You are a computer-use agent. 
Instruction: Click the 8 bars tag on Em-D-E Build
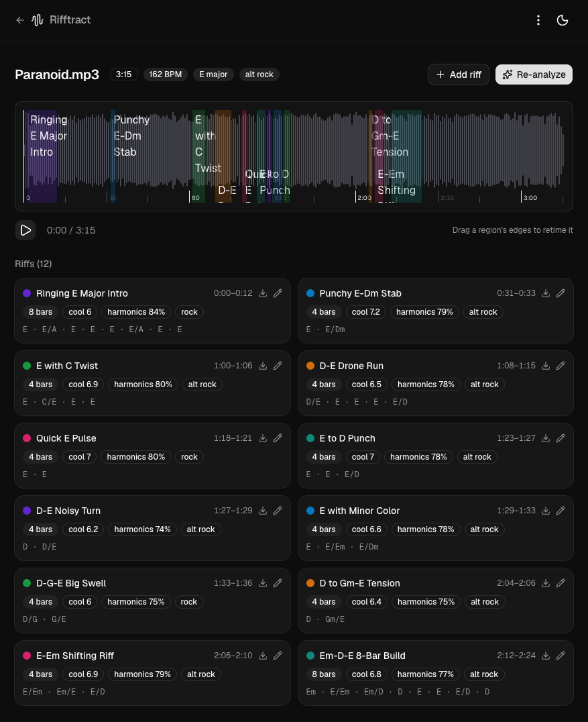tap(324, 674)
